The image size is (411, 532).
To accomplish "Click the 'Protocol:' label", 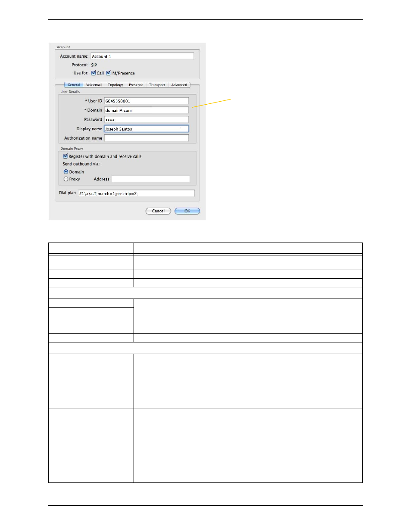I will (x=80, y=65).
